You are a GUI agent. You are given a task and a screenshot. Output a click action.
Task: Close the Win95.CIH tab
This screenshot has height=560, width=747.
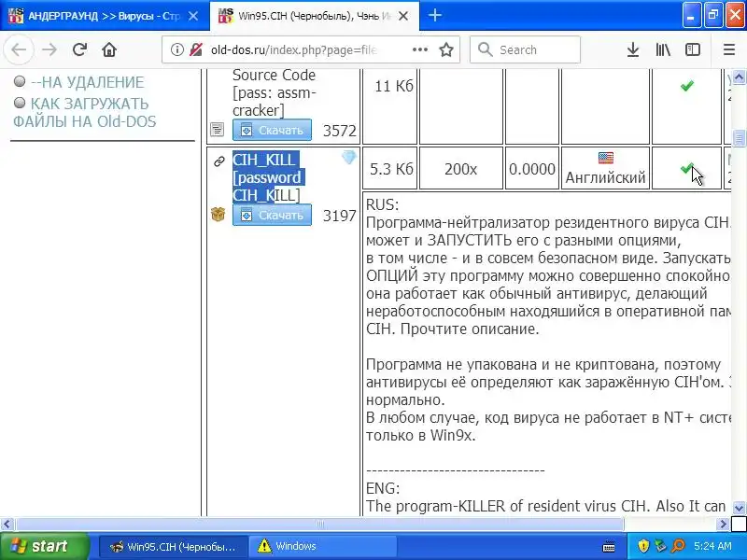pyautogui.click(x=403, y=16)
